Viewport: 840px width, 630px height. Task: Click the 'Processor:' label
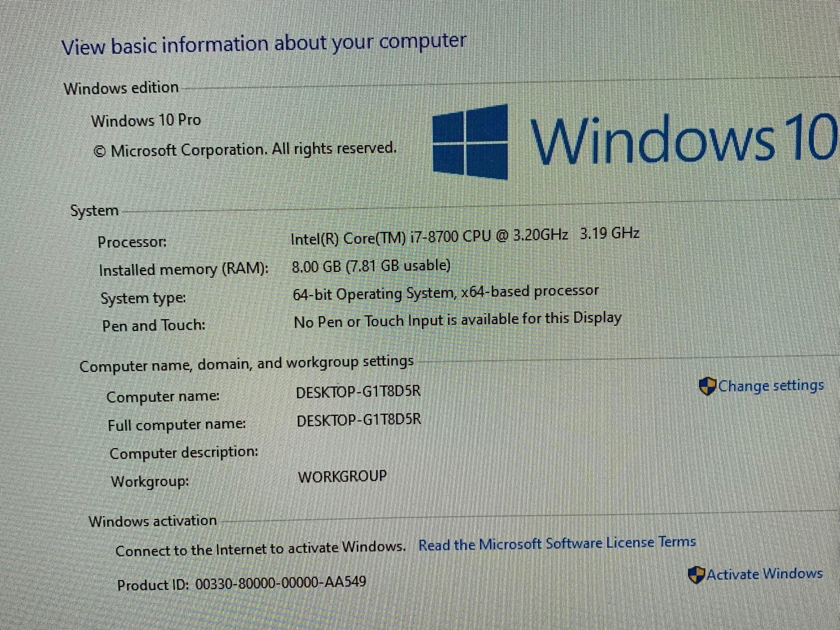point(132,242)
